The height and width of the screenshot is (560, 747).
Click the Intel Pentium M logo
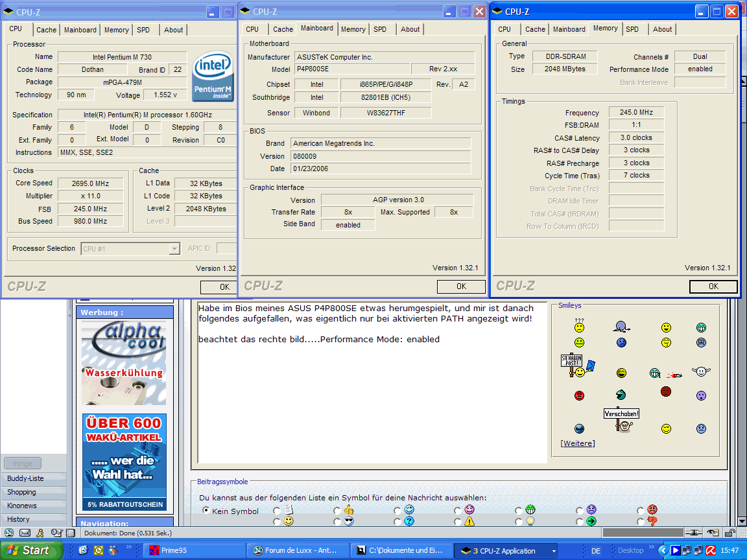pos(213,76)
